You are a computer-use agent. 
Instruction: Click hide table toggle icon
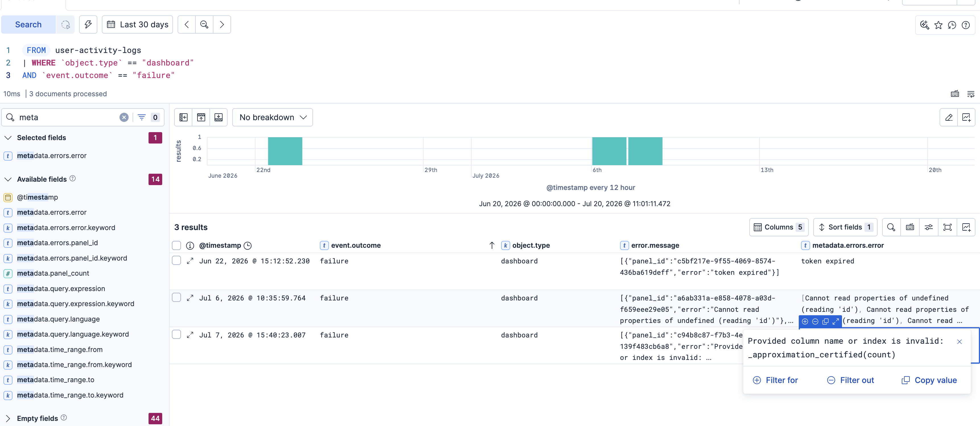click(x=218, y=117)
